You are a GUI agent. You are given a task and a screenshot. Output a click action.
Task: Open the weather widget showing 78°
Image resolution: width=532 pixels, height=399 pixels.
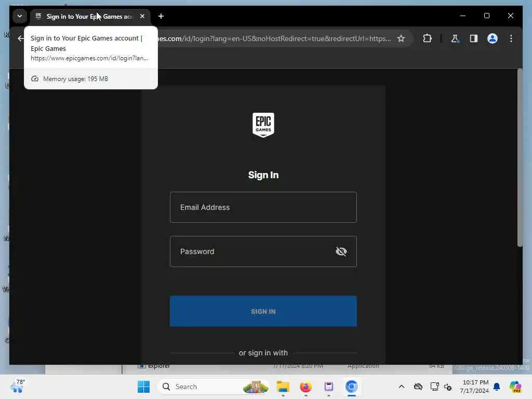pos(17,387)
